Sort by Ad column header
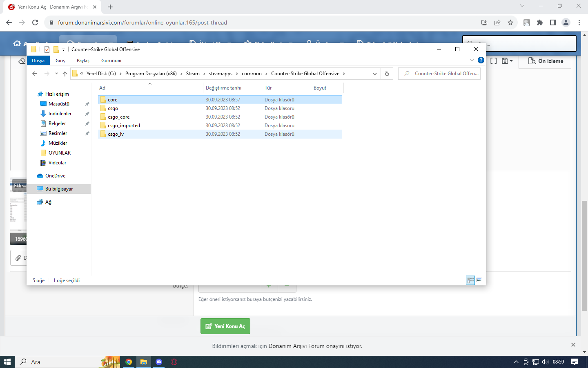The width and height of the screenshot is (588, 368). pos(150,88)
